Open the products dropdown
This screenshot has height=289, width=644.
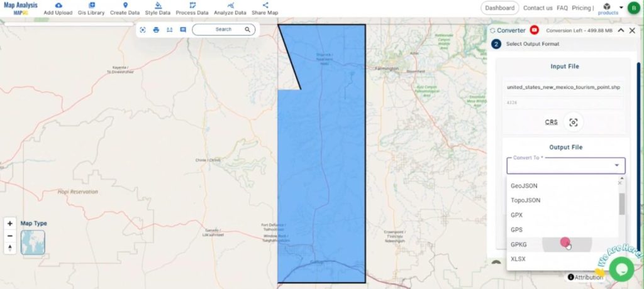pos(608,8)
